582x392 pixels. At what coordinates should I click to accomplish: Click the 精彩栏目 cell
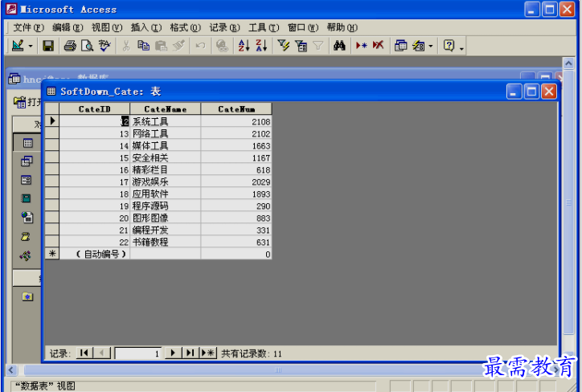(x=165, y=169)
